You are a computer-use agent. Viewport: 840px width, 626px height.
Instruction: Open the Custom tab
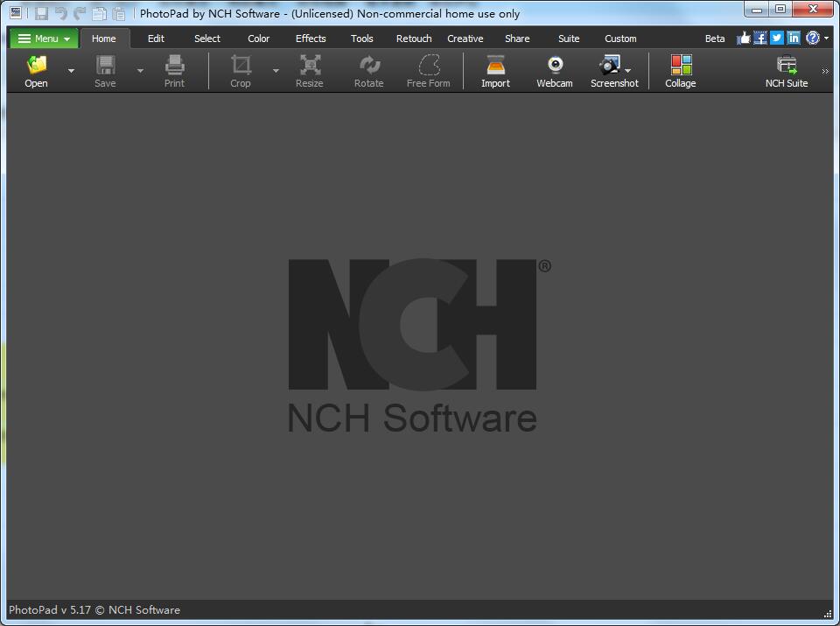coord(620,39)
